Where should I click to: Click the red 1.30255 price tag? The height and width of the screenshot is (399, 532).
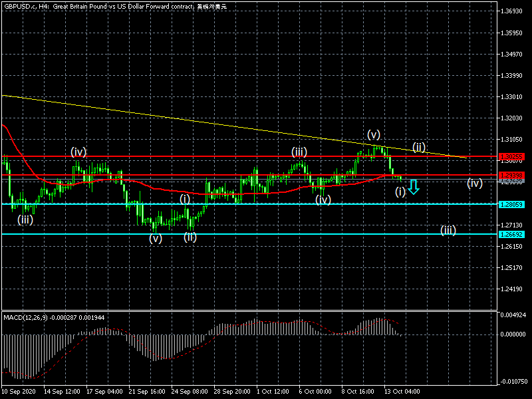point(511,156)
